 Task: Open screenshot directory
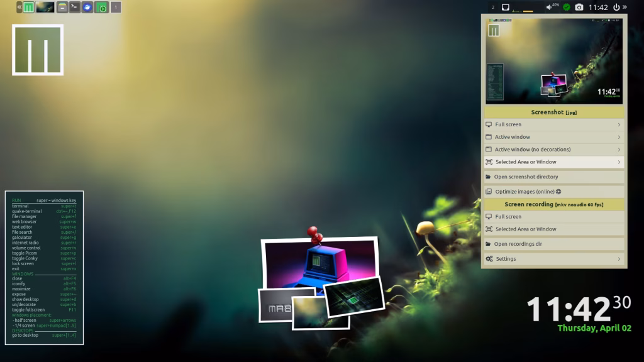point(526,177)
